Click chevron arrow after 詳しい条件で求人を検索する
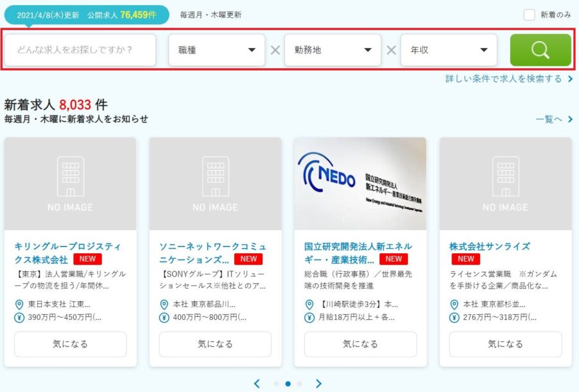 click(570, 79)
